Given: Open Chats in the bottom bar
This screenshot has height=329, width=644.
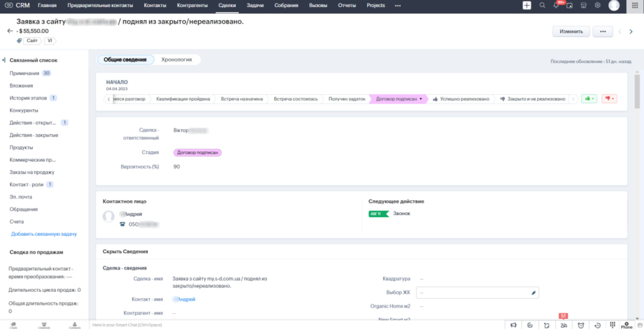Looking at the screenshot, I should pyautogui.click(x=13, y=325).
